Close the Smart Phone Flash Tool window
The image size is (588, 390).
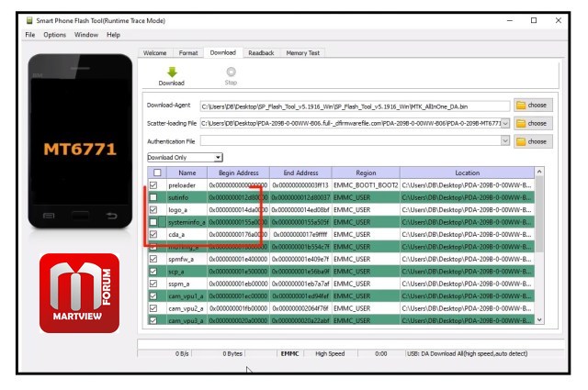[x=559, y=20]
